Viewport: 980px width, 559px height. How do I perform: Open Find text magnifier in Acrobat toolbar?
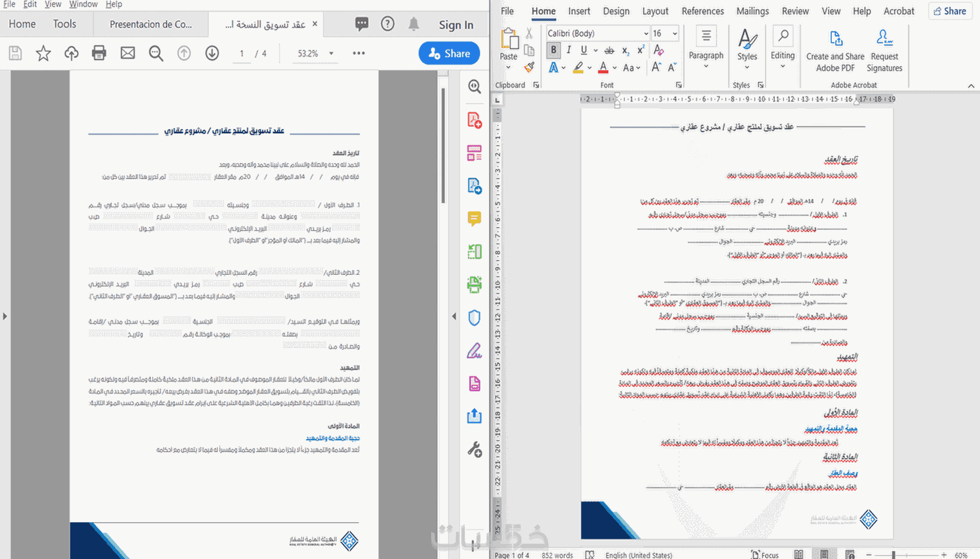(156, 54)
